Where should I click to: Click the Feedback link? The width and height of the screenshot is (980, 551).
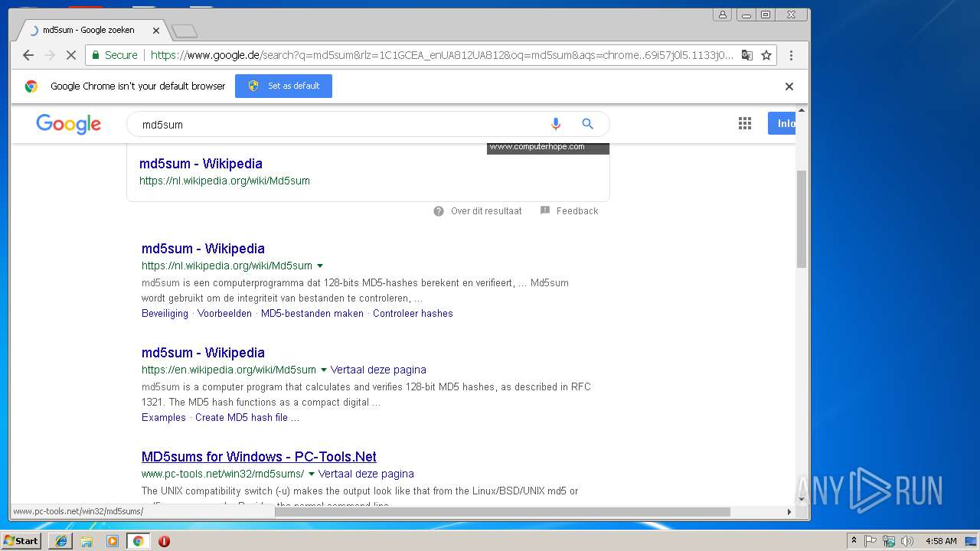577,211
